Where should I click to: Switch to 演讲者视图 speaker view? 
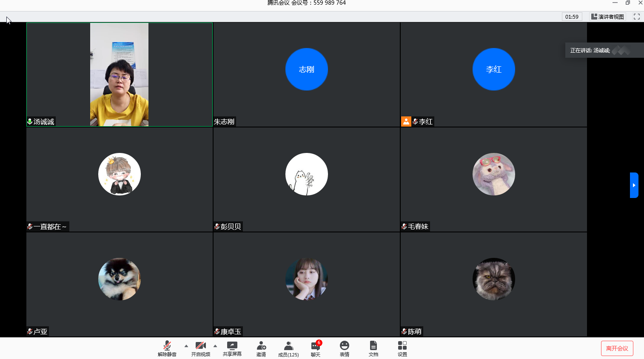coord(607,17)
